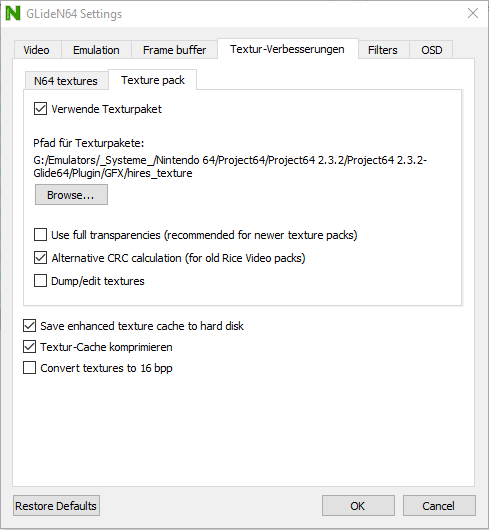The height and width of the screenshot is (530, 489).
Task: Disable Alternative CRC calculation checkbox
Action: [x=40, y=258]
